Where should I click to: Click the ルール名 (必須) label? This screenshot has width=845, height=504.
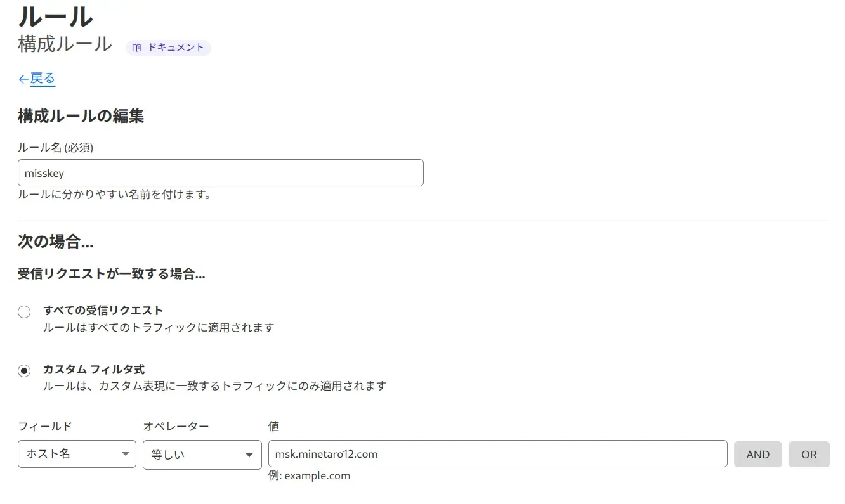tap(56, 148)
